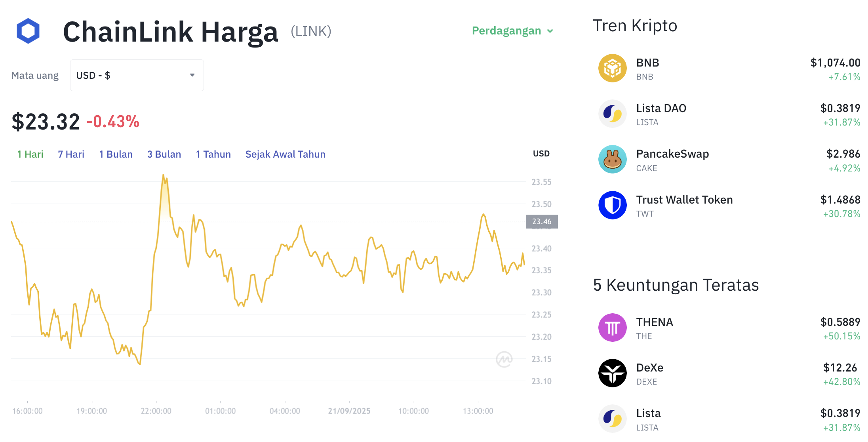Select the DeXe token icon
The width and height of the screenshot is (868, 442).
click(x=612, y=373)
